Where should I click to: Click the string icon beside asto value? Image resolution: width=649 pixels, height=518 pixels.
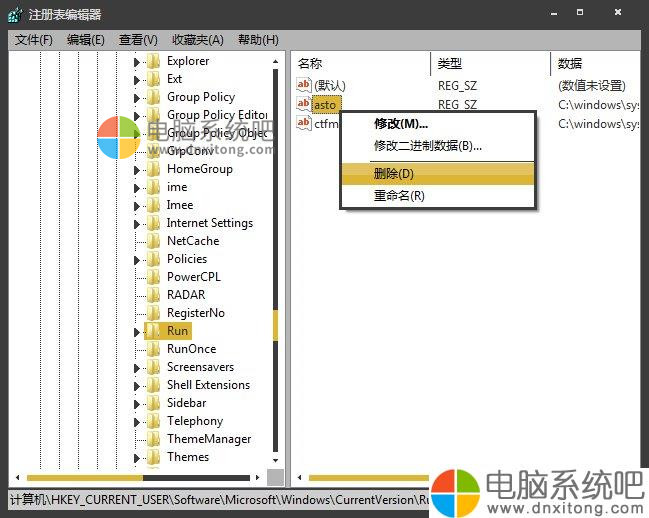click(303, 104)
